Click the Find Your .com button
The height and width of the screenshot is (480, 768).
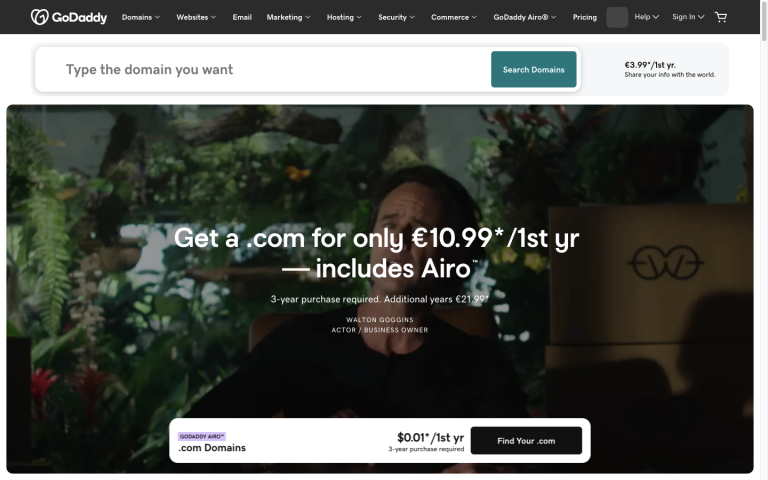pyautogui.click(x=526, y=441)
